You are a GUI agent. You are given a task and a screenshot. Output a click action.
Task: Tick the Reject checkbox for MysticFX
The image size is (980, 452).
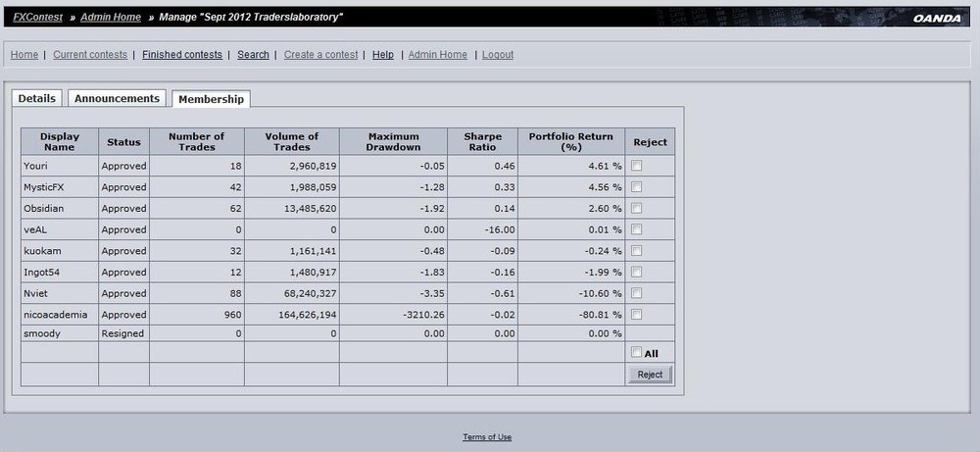[636, 187]
